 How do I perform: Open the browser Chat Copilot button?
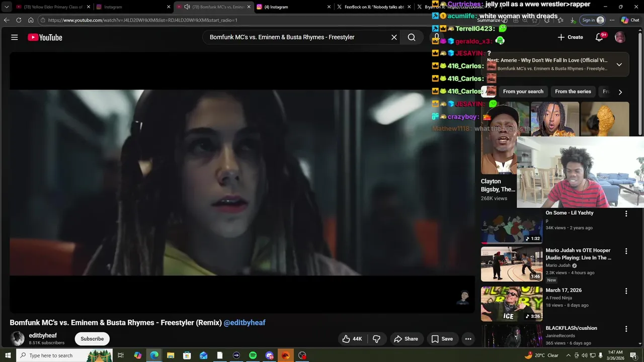coord(630,20)
